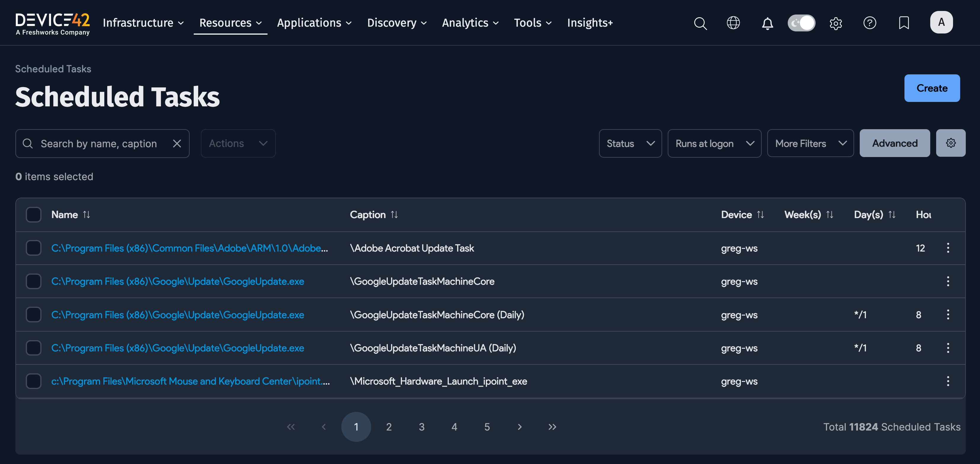Screen dimensions: 980x464
Task: Check the GoogleUpdateTaskMachineCore row checkbox
Action: (33, 281)
